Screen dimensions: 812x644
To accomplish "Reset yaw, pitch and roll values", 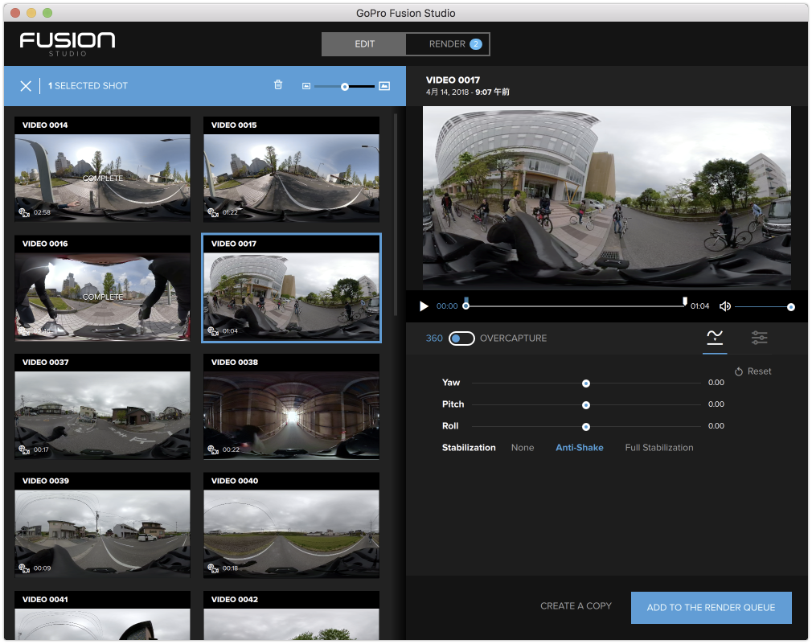I will point(753,371).
